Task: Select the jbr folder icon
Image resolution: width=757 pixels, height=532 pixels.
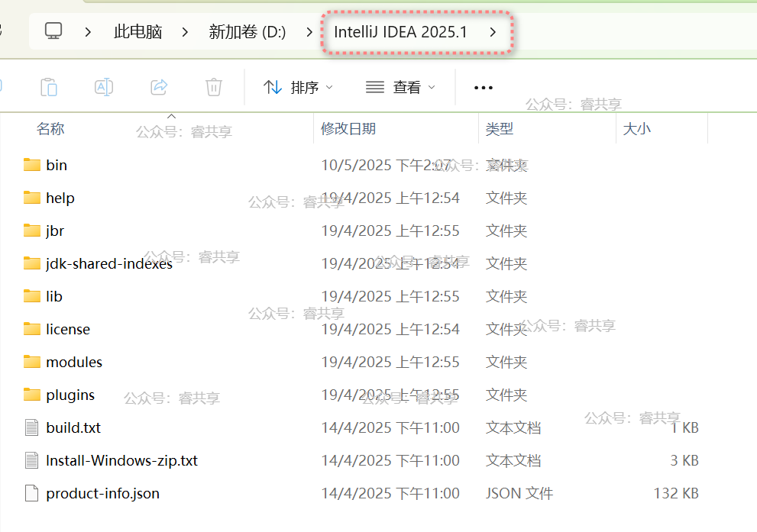Action: [32, 231]
